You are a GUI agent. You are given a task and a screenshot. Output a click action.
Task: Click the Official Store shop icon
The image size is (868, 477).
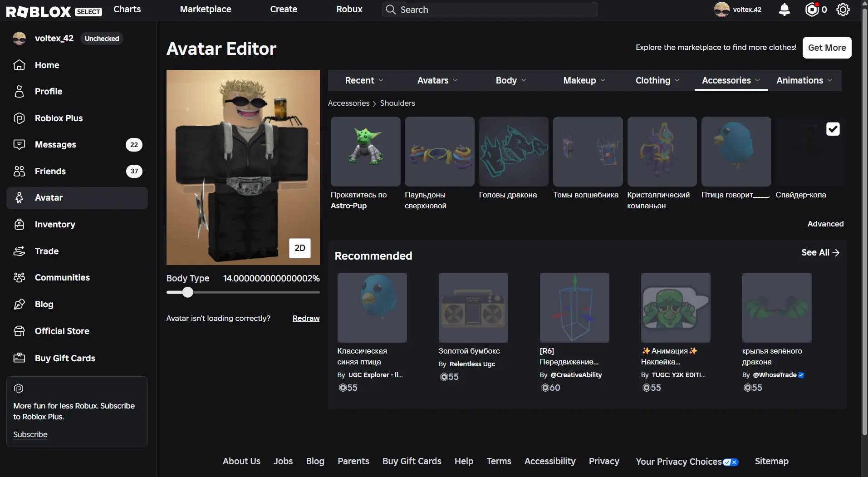coord(19,331)
